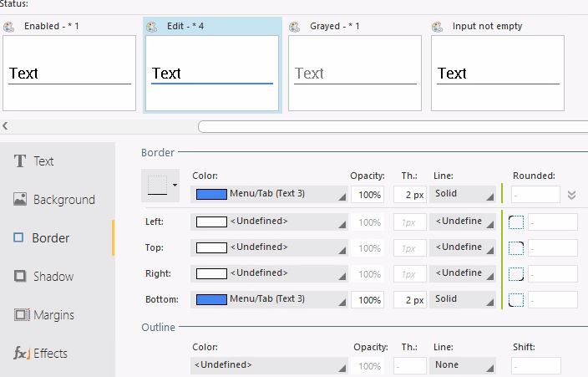
Task: Click the main border thickness field
Action: (409, 195)
